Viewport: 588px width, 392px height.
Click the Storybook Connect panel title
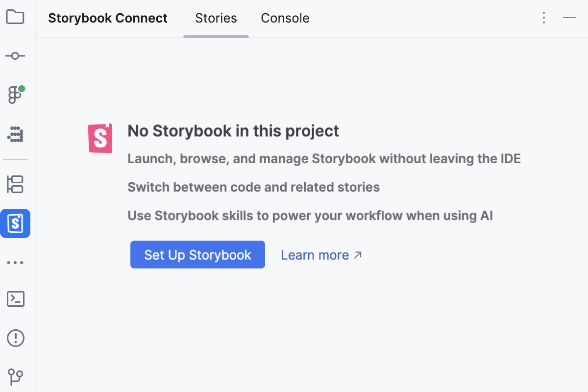click(x=108, y=18)
